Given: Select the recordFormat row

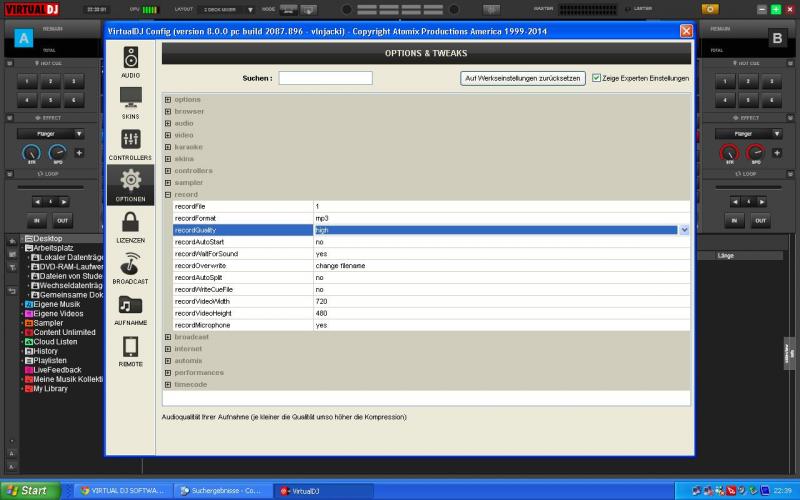Looking at the screenshot, I should click(240, 218).
